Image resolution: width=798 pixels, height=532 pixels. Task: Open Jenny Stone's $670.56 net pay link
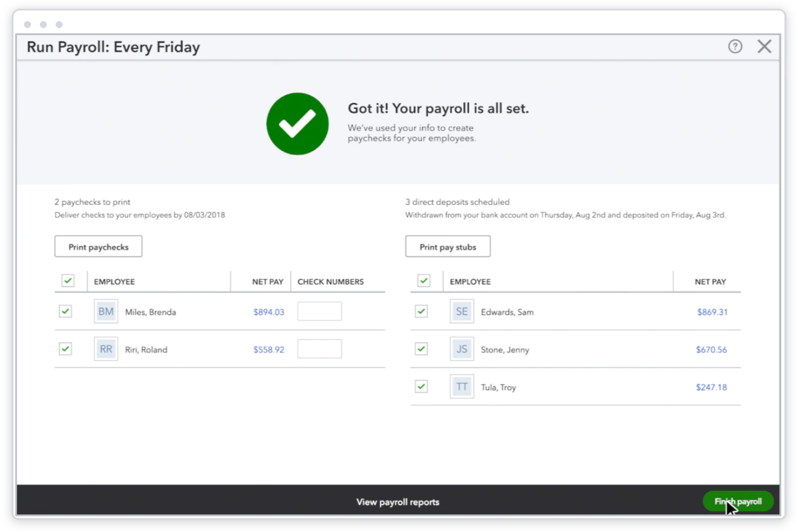click(x=711, y=350)
